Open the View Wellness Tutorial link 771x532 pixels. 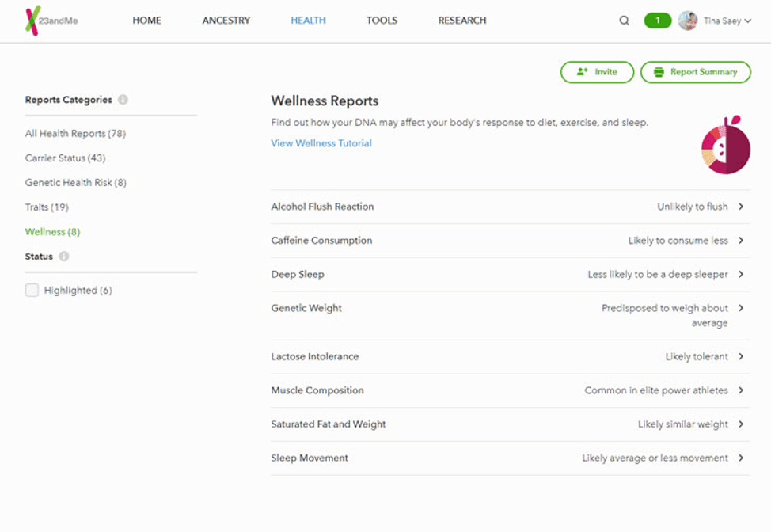coord(321,143)
